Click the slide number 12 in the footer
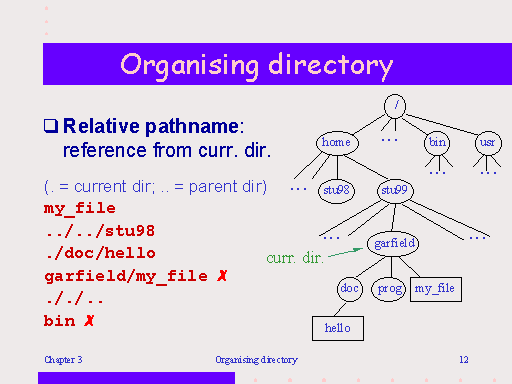The width and height of the screenshot is (512, 384). tap(464, 360)
